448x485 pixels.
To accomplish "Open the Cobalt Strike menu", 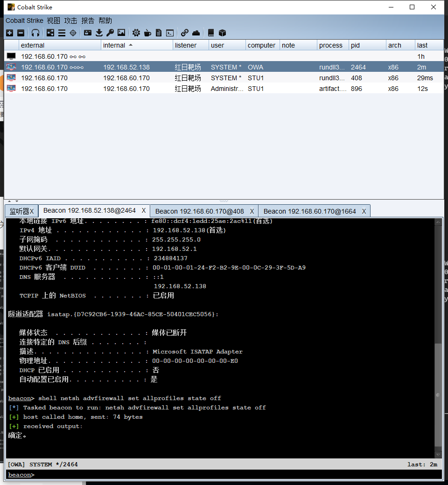I will pos(24,21).
